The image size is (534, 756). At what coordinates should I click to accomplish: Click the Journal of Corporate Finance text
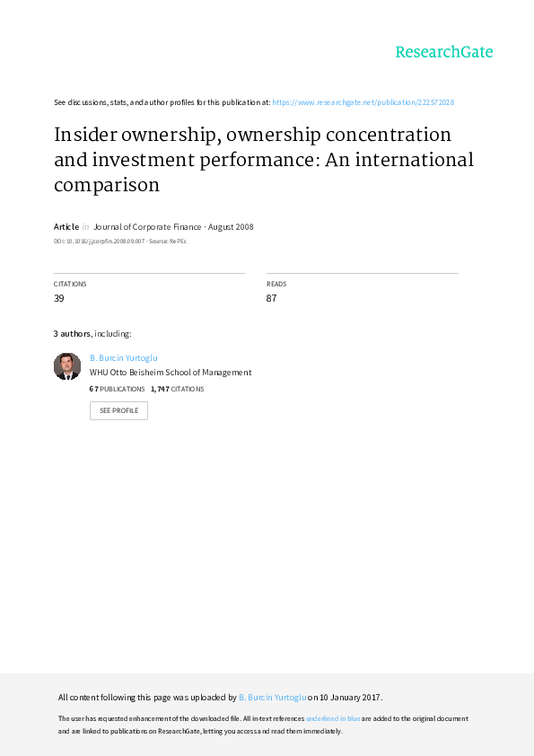147,226
